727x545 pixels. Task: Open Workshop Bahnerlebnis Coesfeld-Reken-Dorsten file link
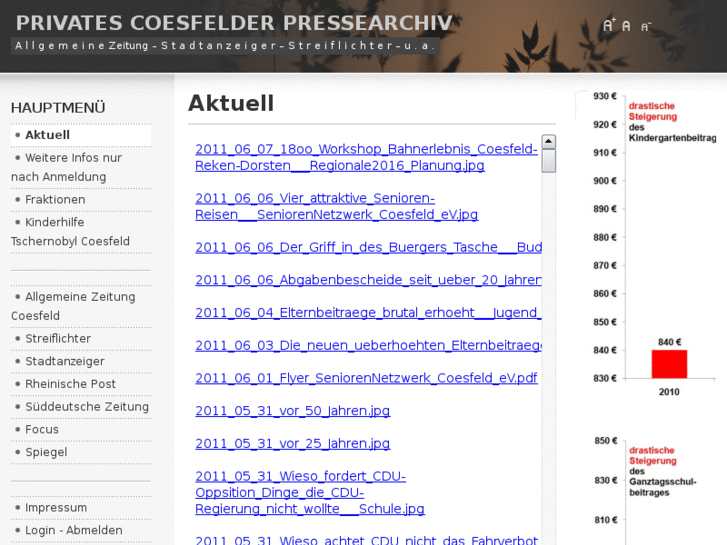tap(366, 157)
